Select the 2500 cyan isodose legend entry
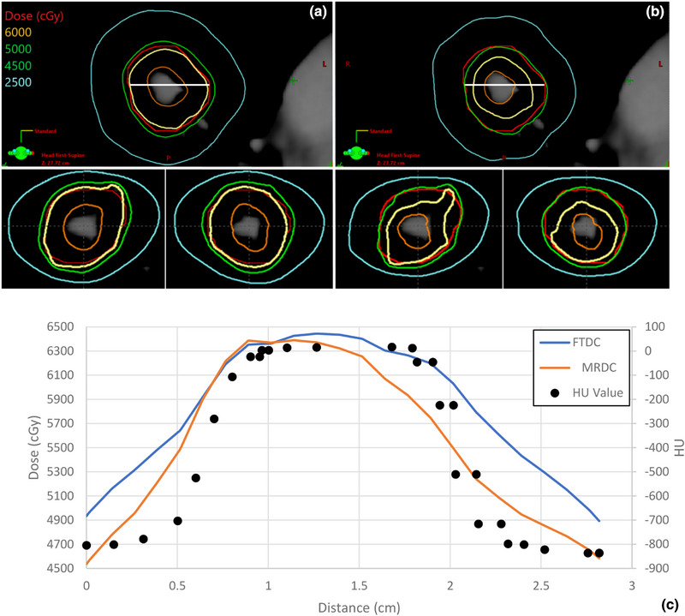Viewport: 685px width, 616px height. pos(18,82)
